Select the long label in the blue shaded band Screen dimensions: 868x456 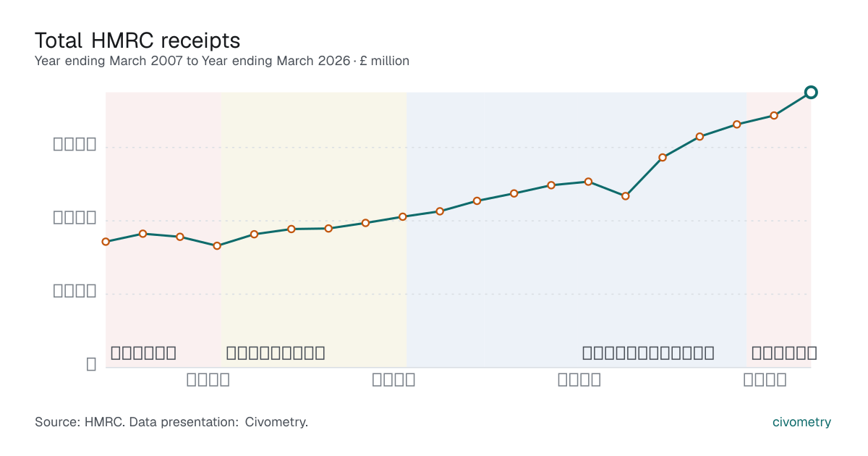click(648, 353)
